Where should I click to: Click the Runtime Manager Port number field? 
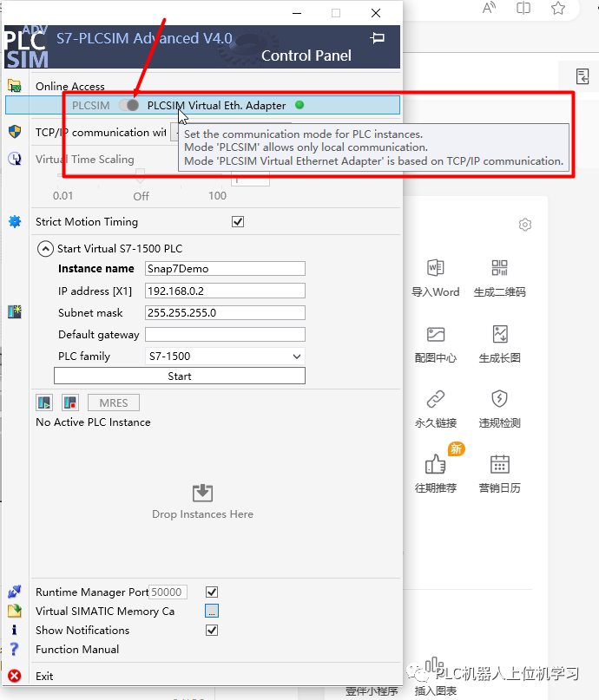168,592
